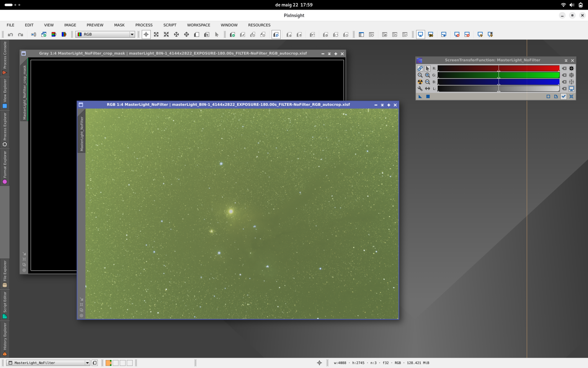Select the Readout mode crosshair tool

coord(146,34)
